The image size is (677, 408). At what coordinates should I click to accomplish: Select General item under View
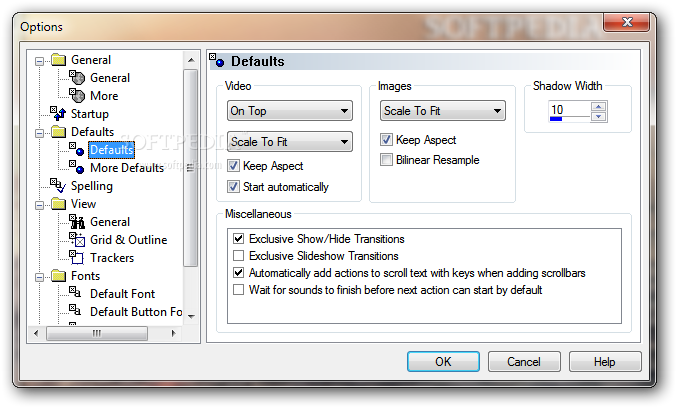pyautogui.click(x=110, y=222)
